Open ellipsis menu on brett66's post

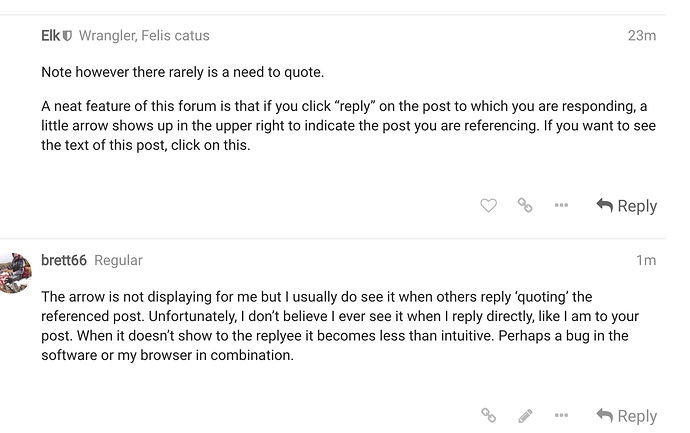click(561, 415)
